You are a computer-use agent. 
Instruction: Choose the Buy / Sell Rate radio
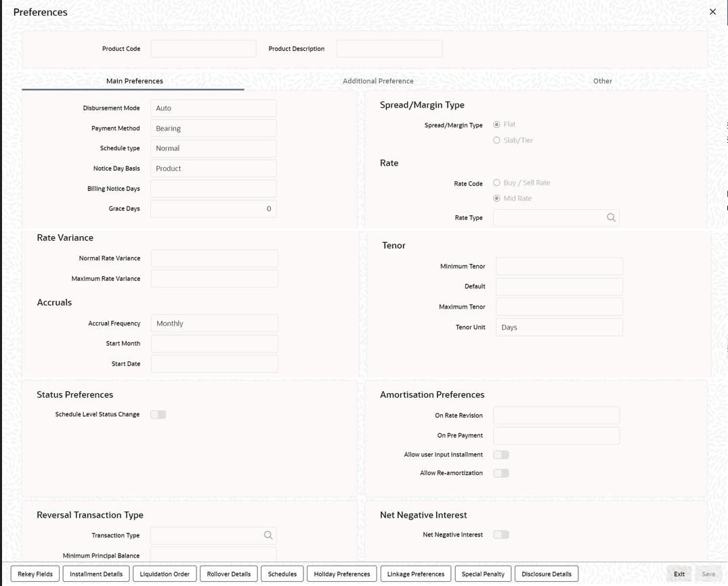click(496, 183)
